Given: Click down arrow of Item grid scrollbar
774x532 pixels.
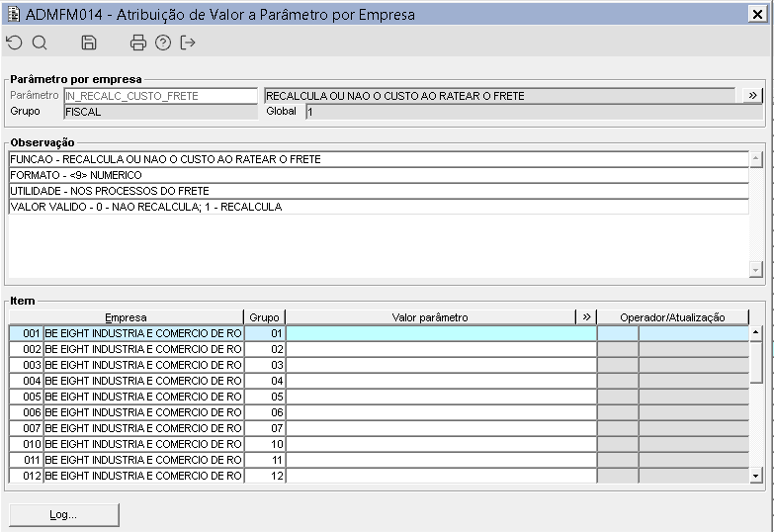Looking at the screenshot, I should point(756,477).
